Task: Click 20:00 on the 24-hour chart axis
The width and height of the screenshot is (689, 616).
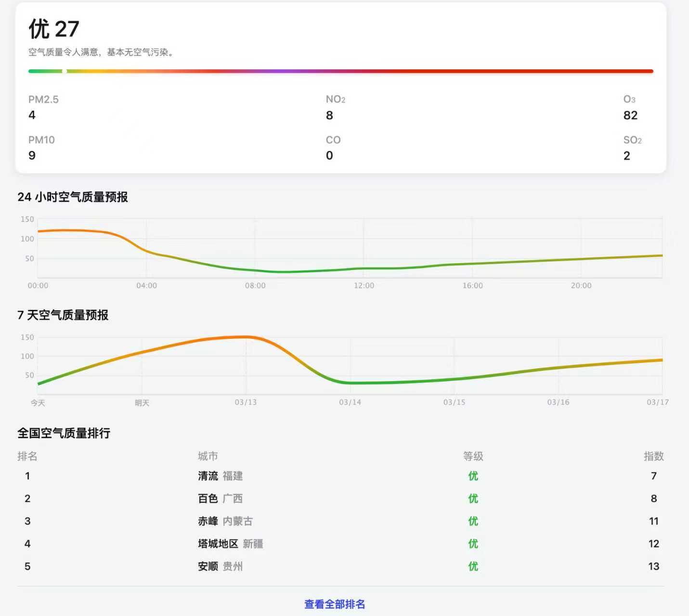Action: (x=581, y=285)
